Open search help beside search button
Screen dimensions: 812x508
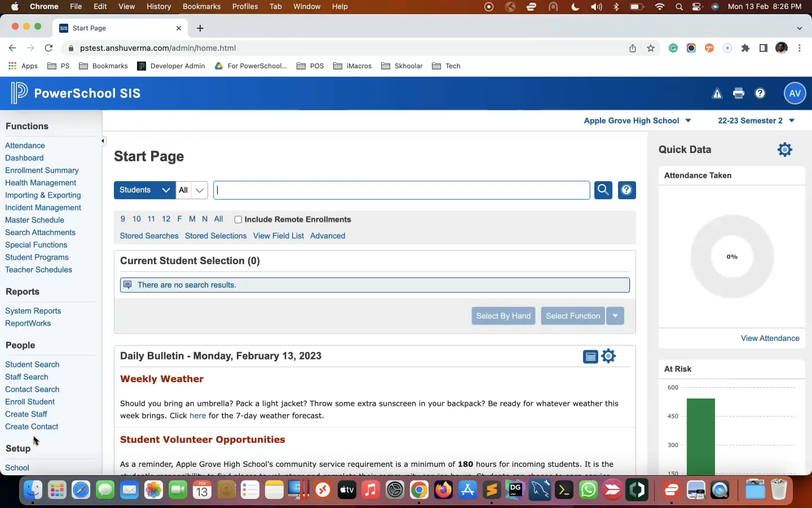pyautogui.click(x=626, y=190)
